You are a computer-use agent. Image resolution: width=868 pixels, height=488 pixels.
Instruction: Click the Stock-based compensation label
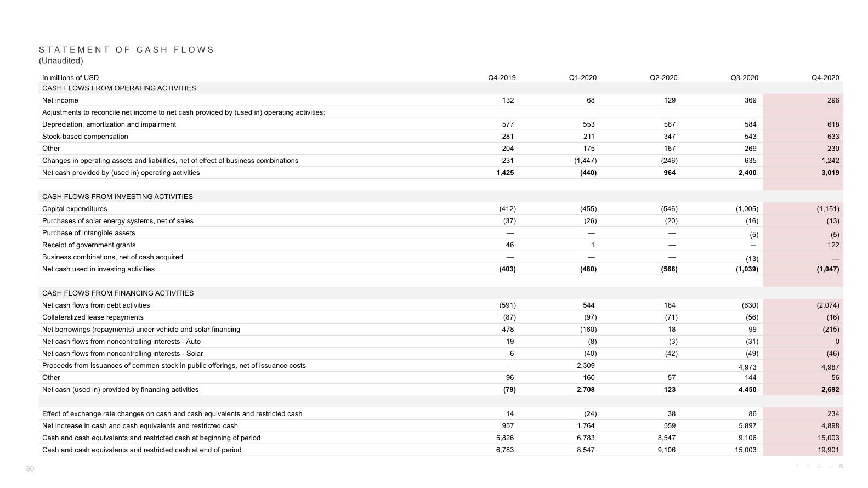85,137
